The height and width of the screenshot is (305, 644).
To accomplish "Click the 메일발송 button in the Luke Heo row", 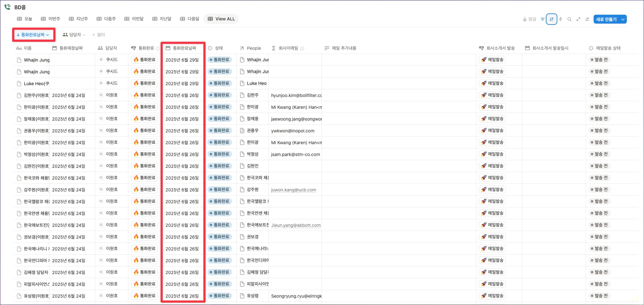I will (492, 83).
